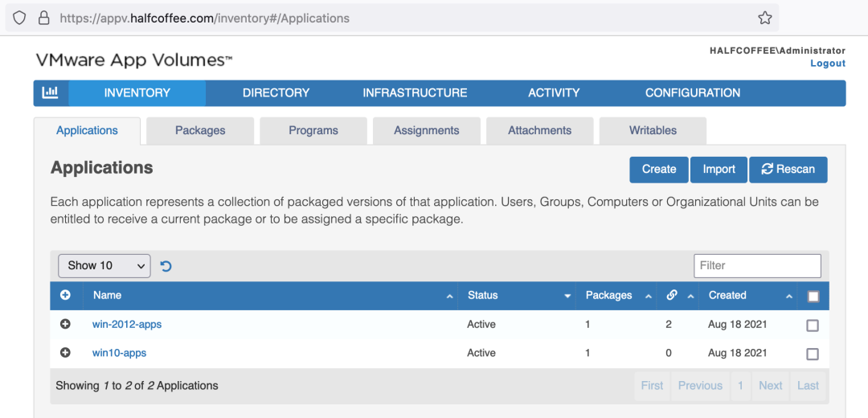The width and height of the screenshot is (868, 418).
Task: Focus the Filter input field
Action: (757, 266)
